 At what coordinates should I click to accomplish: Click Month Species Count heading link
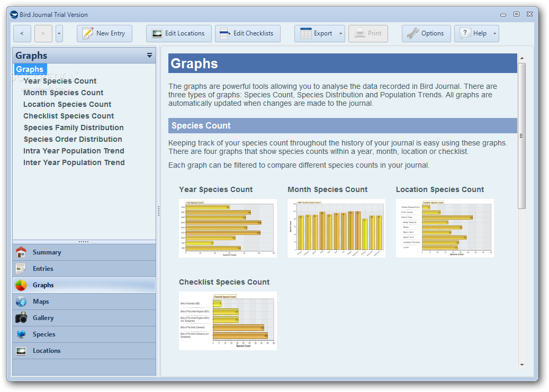(327, 189)
